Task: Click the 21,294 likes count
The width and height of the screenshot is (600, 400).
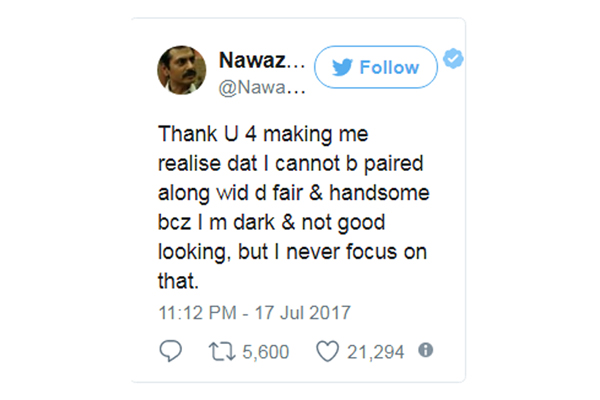Action: (375, 352)
